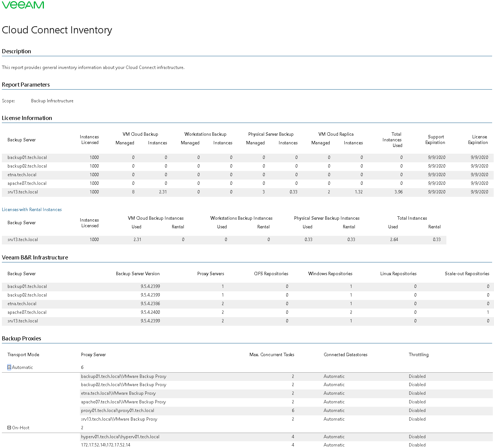Click the Physical Server Backup Instances header
494x448 pixels.
(327, 218)
